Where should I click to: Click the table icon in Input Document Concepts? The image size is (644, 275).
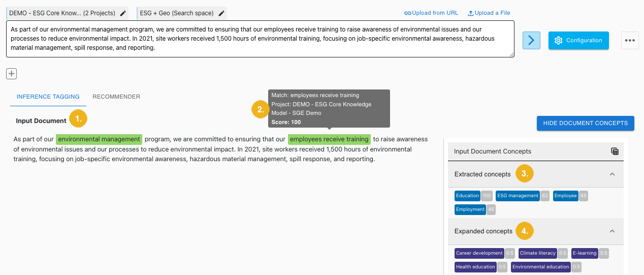(615, 151)
